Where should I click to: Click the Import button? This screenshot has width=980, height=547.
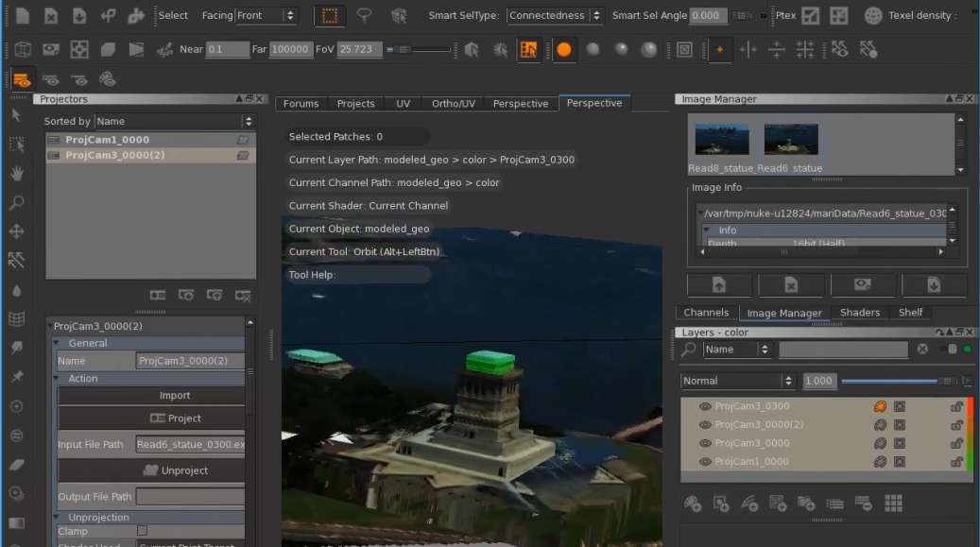coord(151,396)
